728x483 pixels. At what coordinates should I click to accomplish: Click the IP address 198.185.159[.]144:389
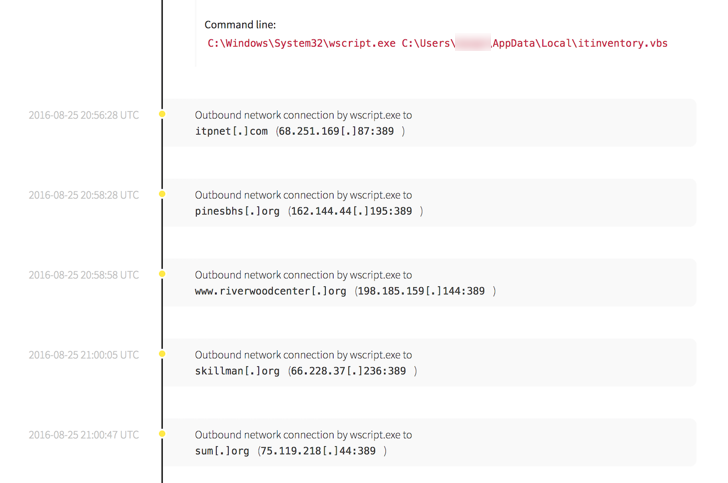pyautogui.click(x=423, y=291)
